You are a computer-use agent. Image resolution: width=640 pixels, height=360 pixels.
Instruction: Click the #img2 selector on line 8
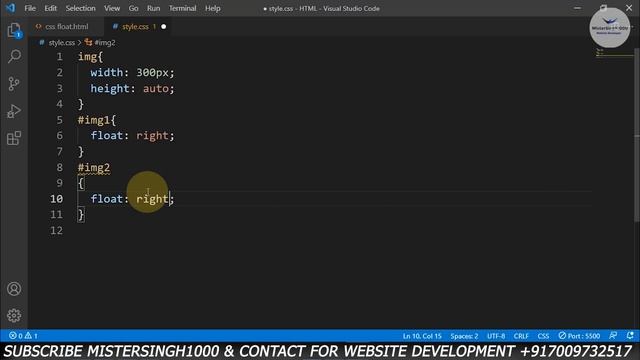coord(94,167)
